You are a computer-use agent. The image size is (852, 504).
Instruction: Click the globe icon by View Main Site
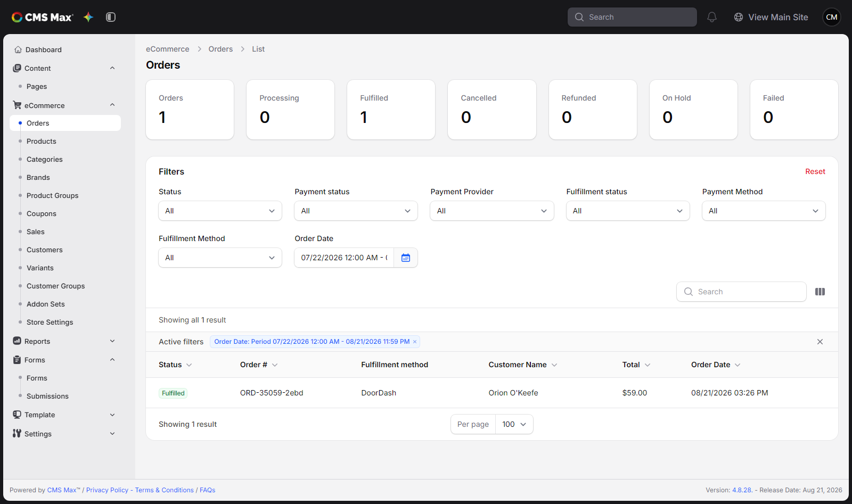coord(739,17)
